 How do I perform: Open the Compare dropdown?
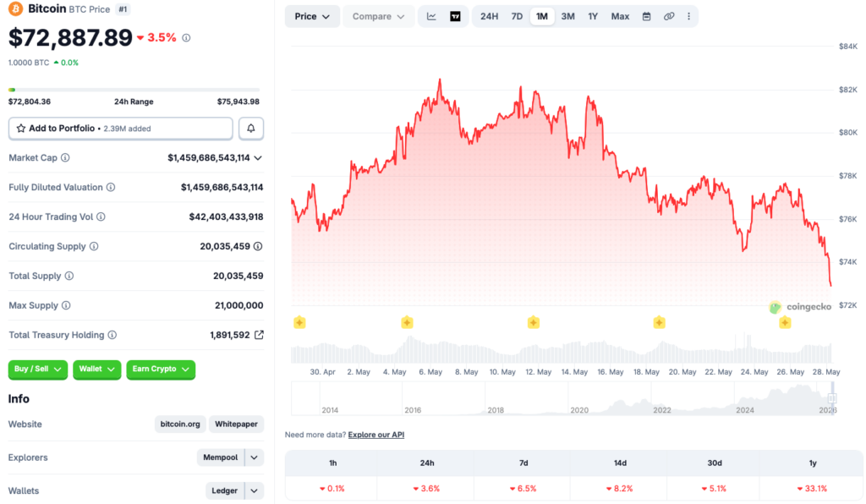(x=378, y=17)
